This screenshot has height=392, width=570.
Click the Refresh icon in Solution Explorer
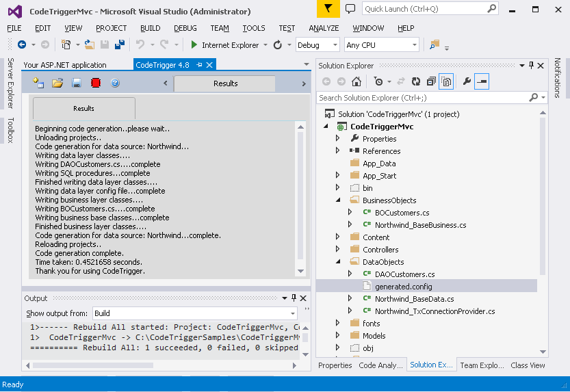point(415,81)
